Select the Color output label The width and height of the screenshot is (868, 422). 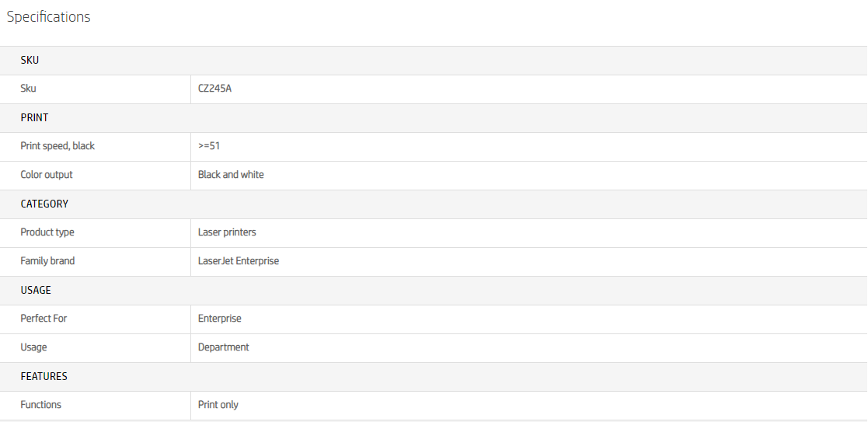pyautogui.click(x=47, y=175)
